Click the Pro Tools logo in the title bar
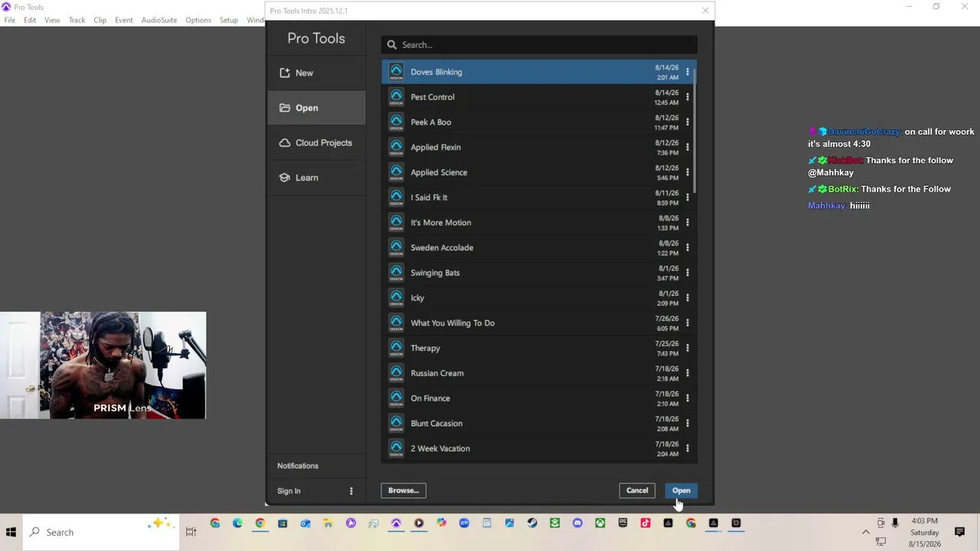The width and height of the screenshot is (980, 551). pos(6,7)
